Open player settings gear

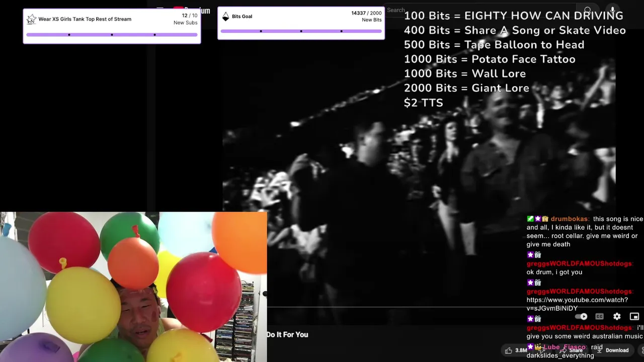coord(617,317)
